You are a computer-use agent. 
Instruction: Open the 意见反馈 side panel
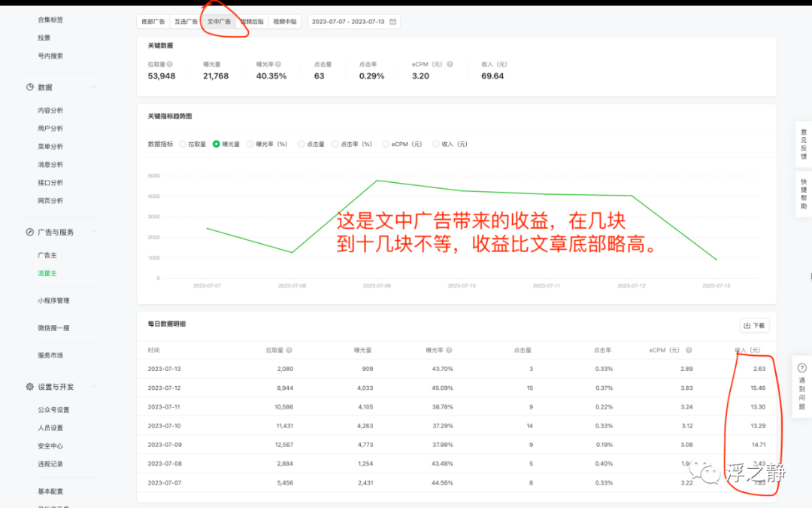(x=803, y=144)
